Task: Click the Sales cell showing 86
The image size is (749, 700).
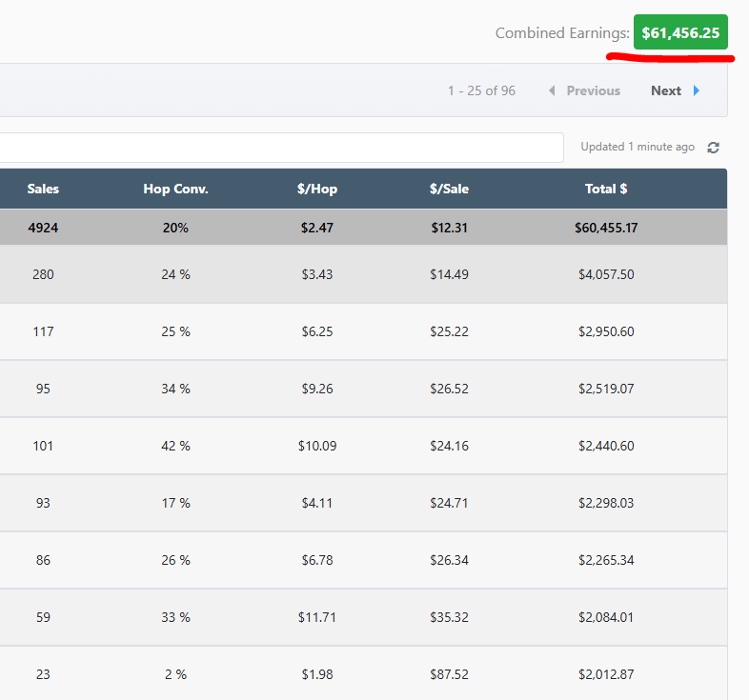Action: (43, 560)
